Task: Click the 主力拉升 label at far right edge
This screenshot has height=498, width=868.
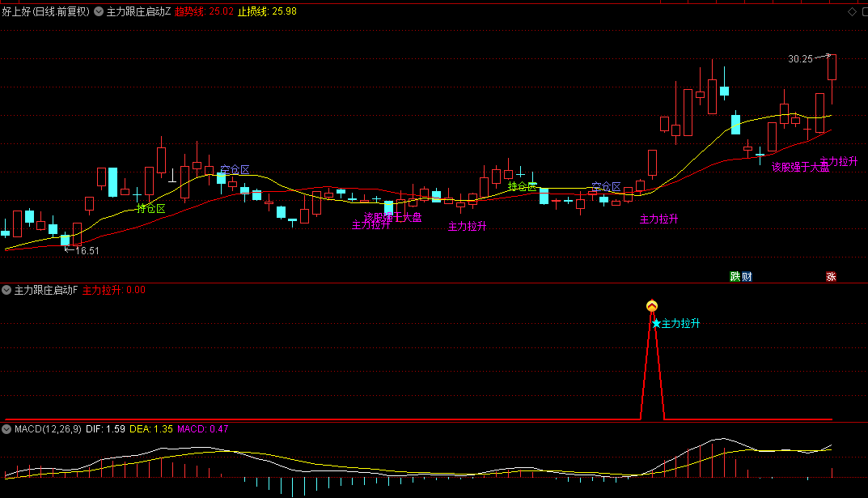Action: 839,161
